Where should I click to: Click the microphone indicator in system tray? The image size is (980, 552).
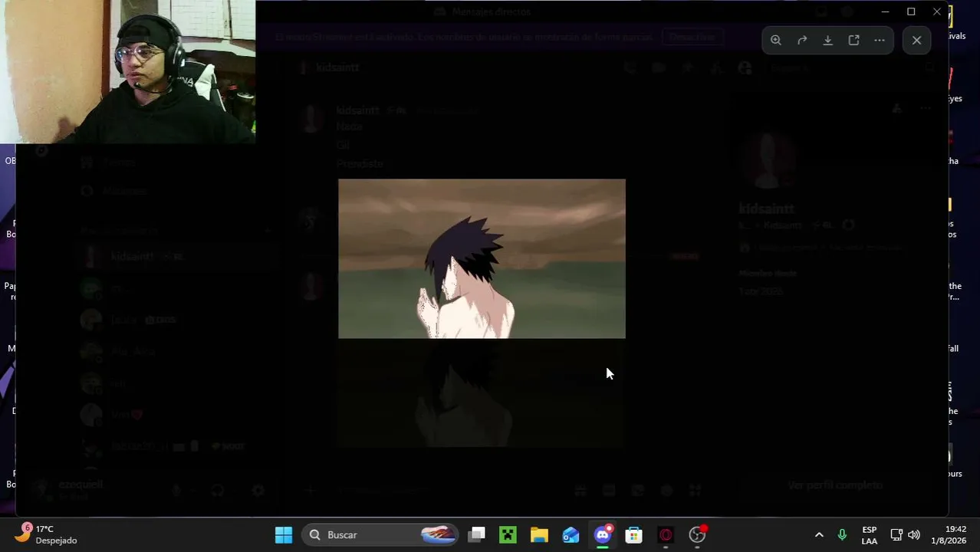click(x=842, y=534)
